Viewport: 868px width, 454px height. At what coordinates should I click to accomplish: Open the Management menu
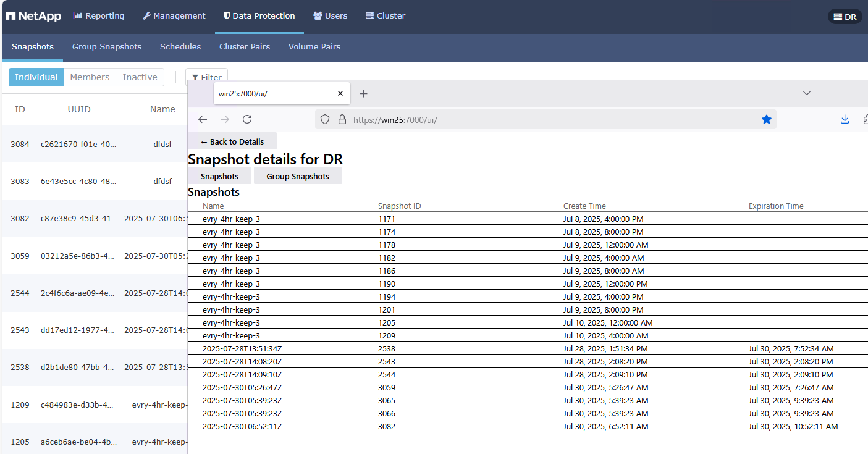coord(174,16)
